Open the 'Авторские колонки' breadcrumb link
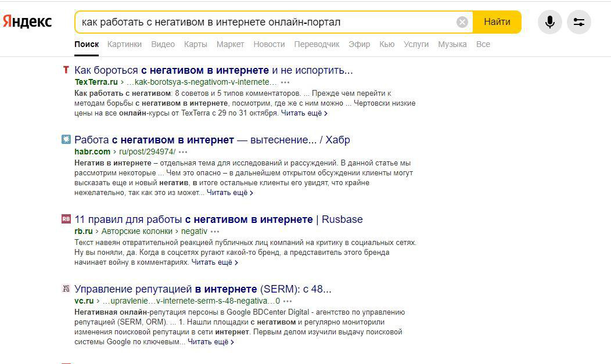Screen dimensions: 611x364 pos(136,231)
